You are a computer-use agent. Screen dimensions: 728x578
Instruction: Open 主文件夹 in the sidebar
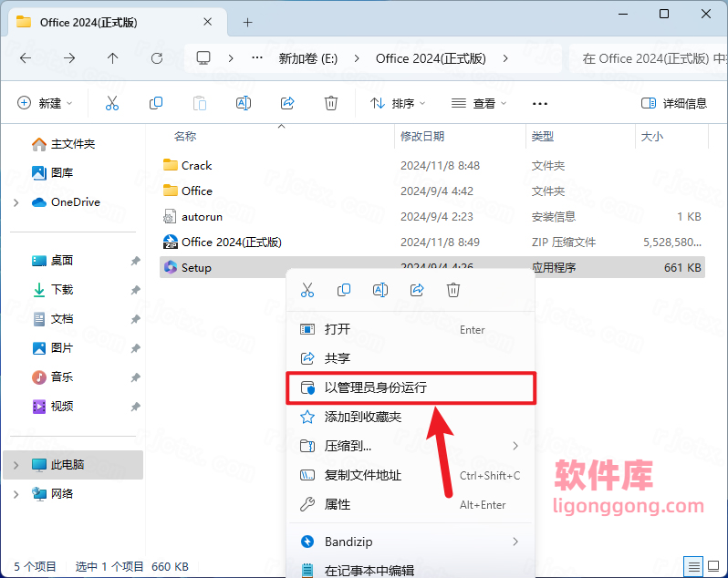click(72, 144)
